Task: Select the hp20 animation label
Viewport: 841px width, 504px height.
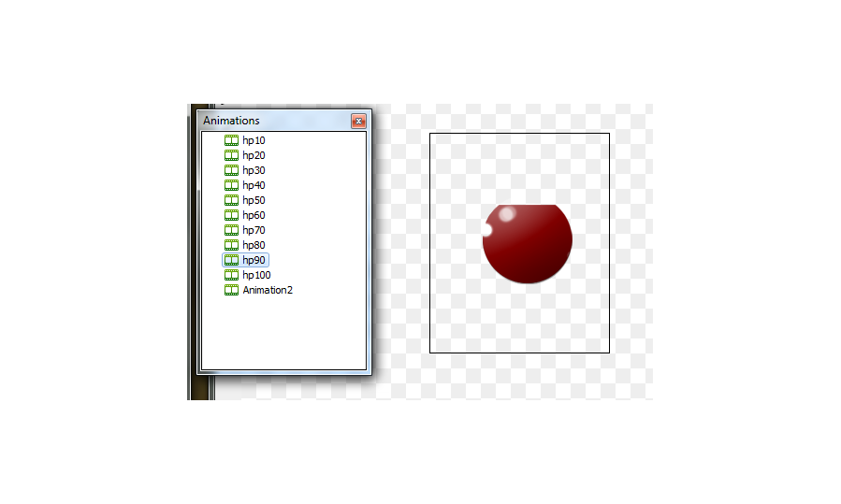Action: click(254, 155)
